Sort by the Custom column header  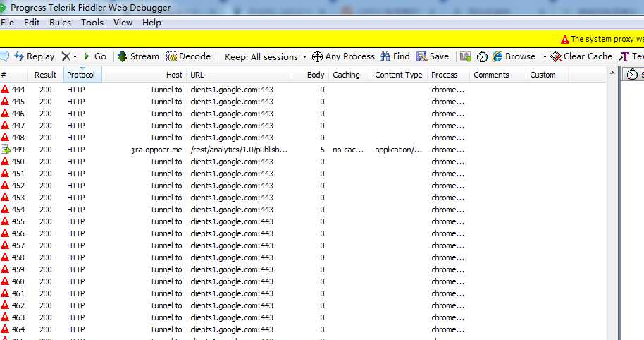pos(547,75)
